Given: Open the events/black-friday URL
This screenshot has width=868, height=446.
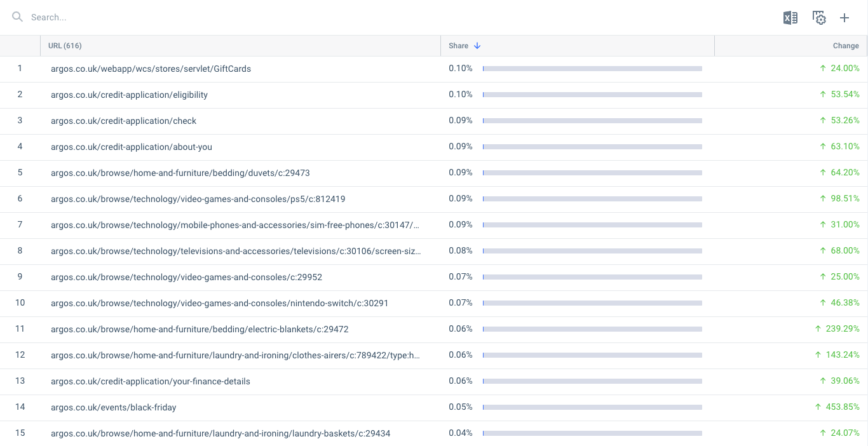Looking at the screenshot, I should coord(113,407).
